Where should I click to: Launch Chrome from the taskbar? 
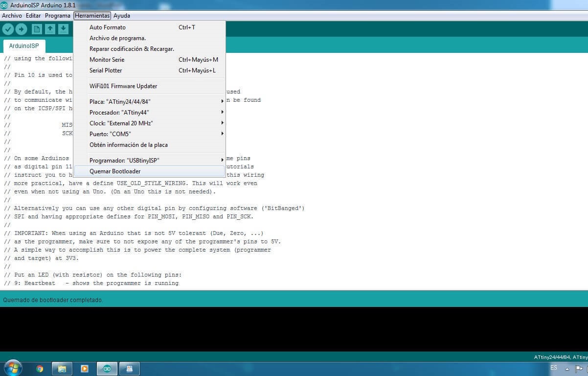point(40,369)
